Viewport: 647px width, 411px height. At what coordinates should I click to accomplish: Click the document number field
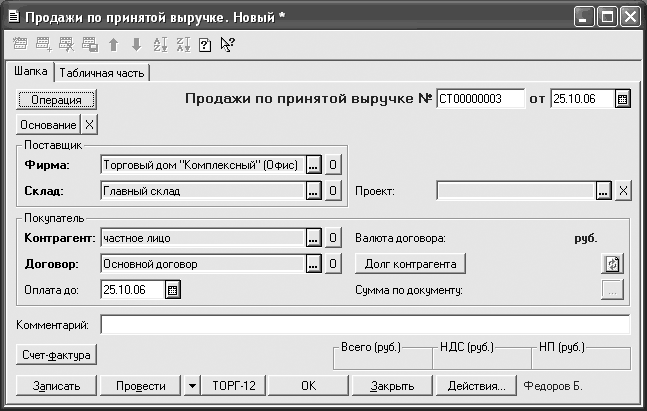click(480, 99)
